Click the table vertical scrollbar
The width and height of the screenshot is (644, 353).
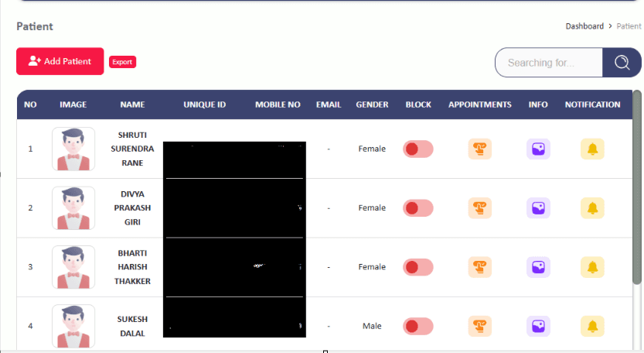tap(637, 187)
